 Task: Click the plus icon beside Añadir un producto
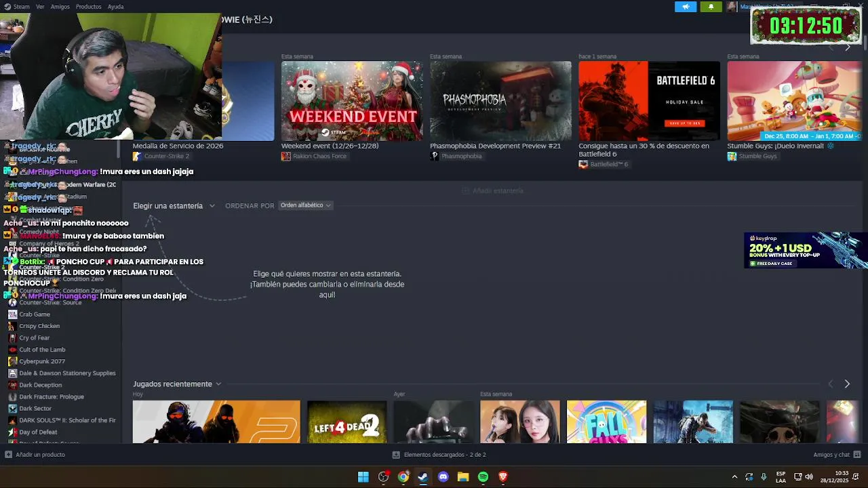click(x=8, y=455)
